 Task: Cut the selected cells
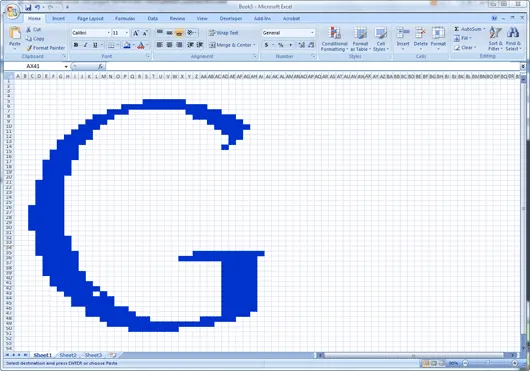34,30
